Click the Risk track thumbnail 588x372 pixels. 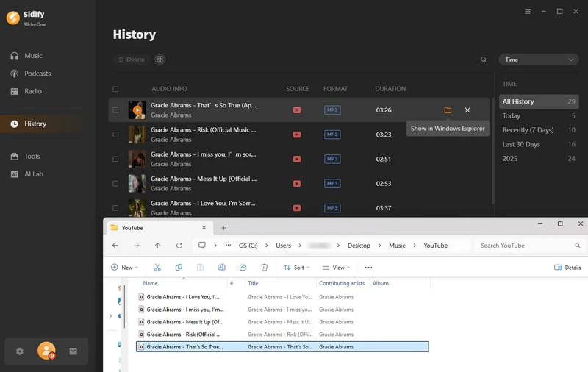point(137,135)
